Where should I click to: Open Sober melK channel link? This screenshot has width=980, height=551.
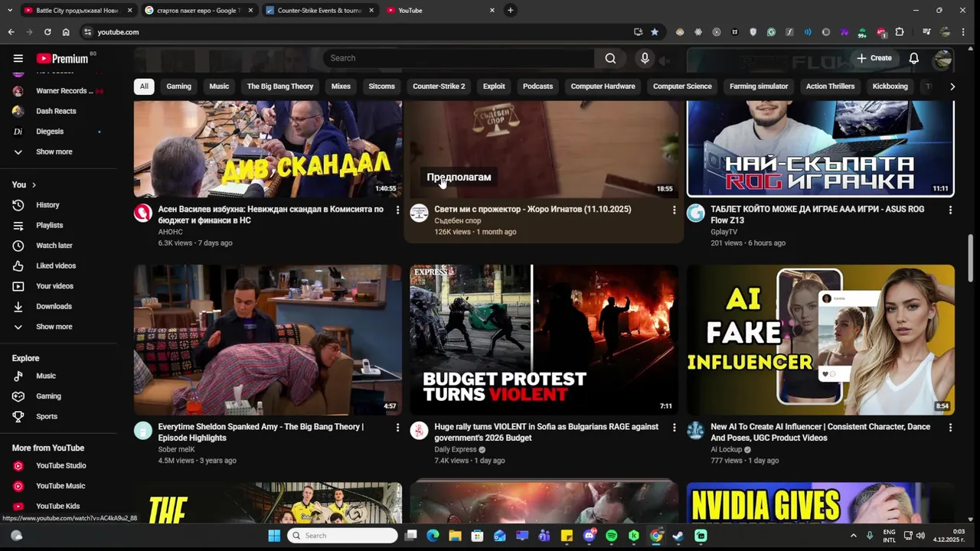176,449
